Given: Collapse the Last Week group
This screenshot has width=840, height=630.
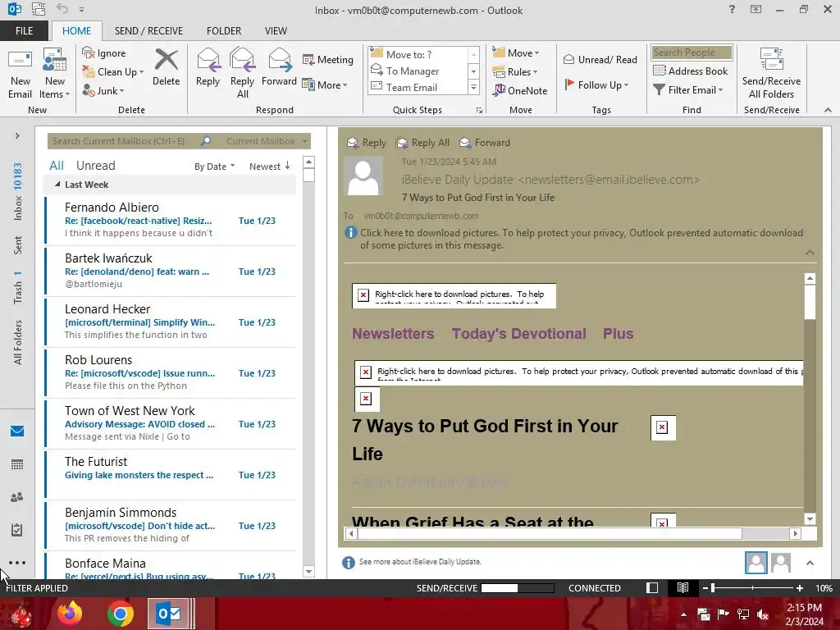Looking at the screenshot, I should coord(57,185).
